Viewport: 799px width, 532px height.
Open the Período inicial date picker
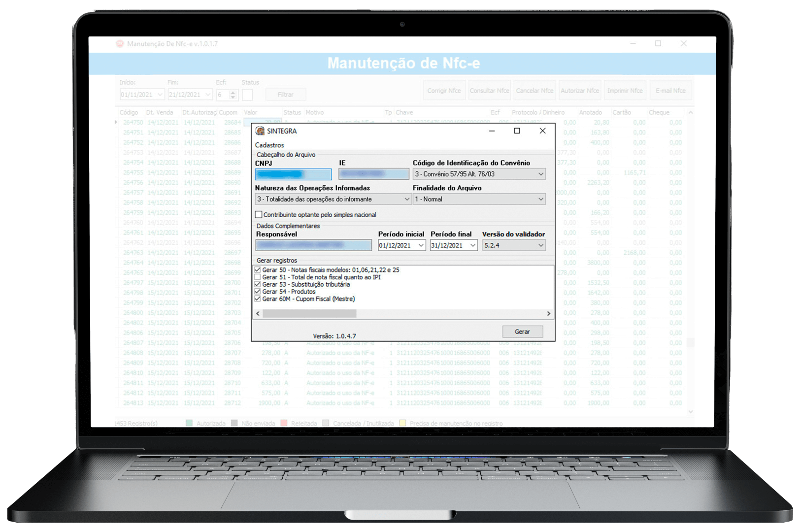(421, 245)
